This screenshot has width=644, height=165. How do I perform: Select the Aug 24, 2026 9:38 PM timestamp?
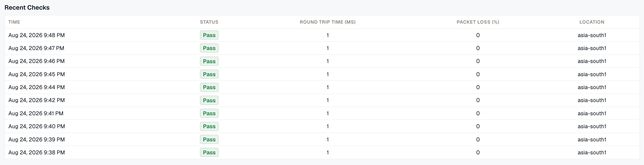[x=37, y=153]
